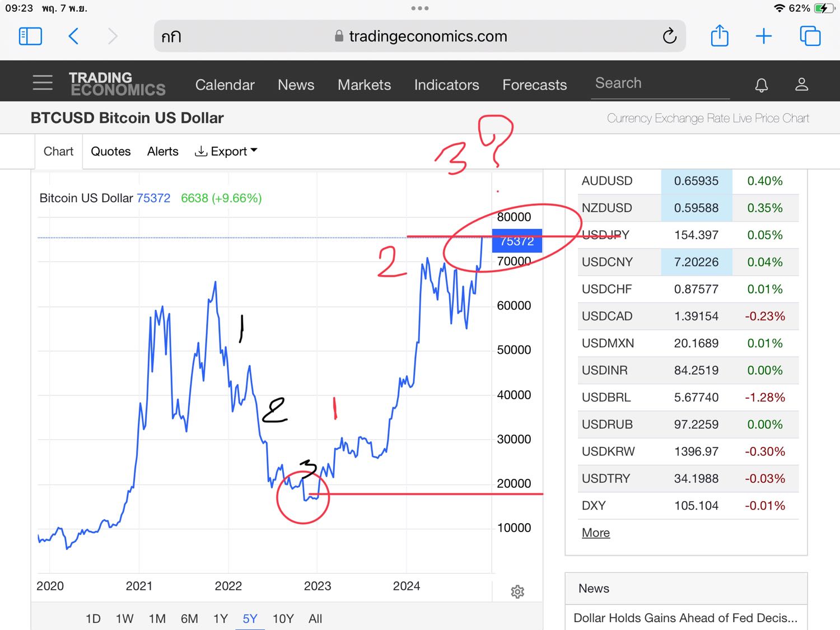Click the USDCNY 7.20226 price cell
This screenshot has height=630, width=840.
[696, 262]
